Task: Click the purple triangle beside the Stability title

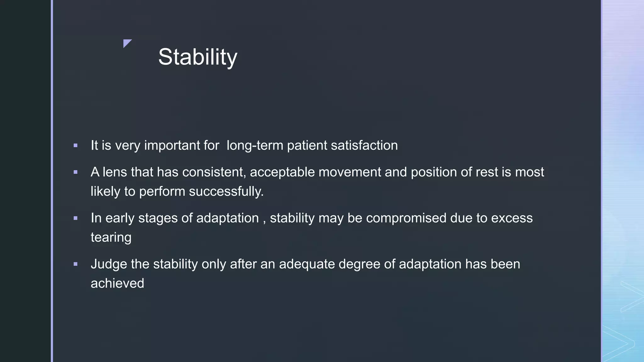Action: pos(127,43)
